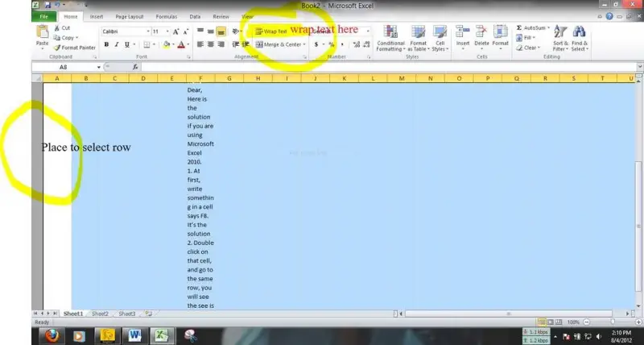Image resolution: width=644 pixels, height=345 pixels.
Task: Decrease font size with Shrink Font
Action: point(186,31)
